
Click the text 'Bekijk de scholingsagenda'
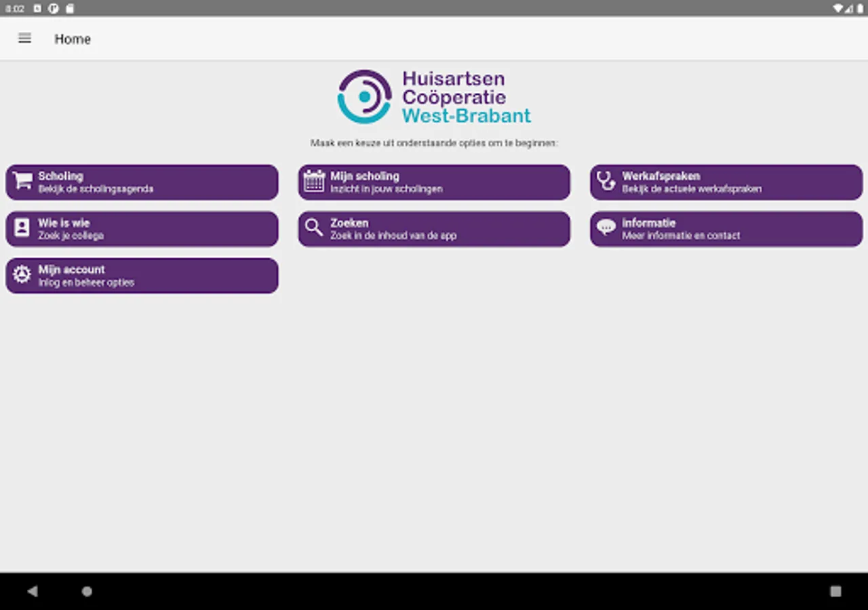(96, 189)
